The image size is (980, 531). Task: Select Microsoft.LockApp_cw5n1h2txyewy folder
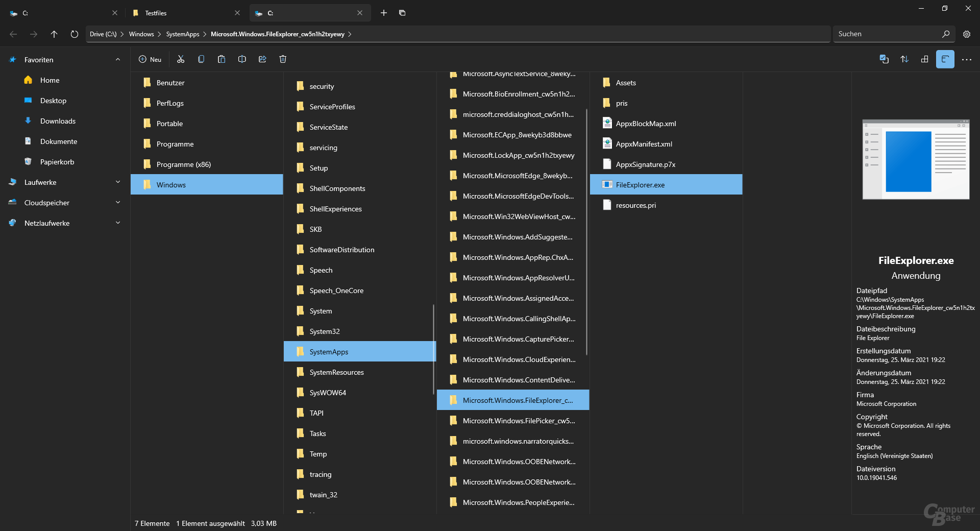(x=512, y=155)
